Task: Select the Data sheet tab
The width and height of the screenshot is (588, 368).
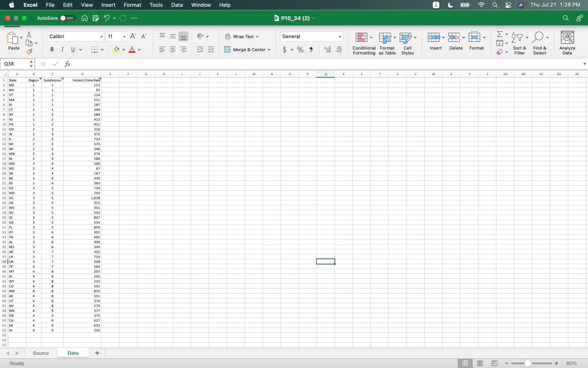Action: pos(73,353)
